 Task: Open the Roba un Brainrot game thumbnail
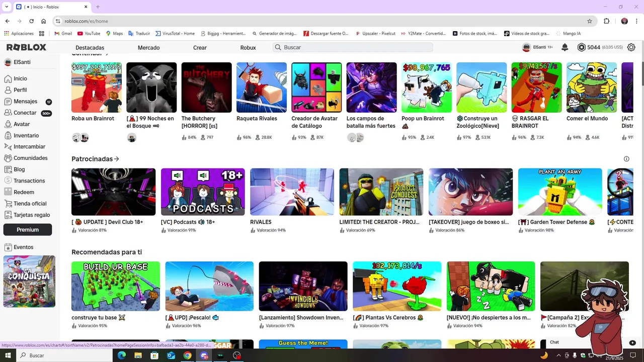click(x=97, y=87)
